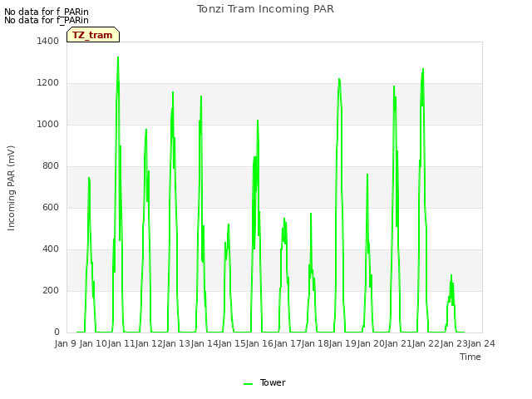The image size is (532, 399).
Task: Click the Jan 18 peak near 1200 mV
Action: (339, 80)
